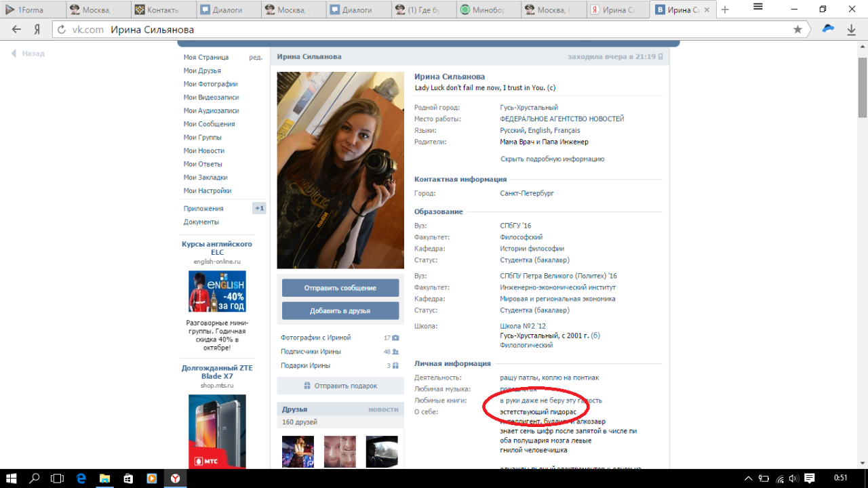This screenshot has width=868, height=488.
Task: Open Windows taskbar search magnifier
Action: 34,478
